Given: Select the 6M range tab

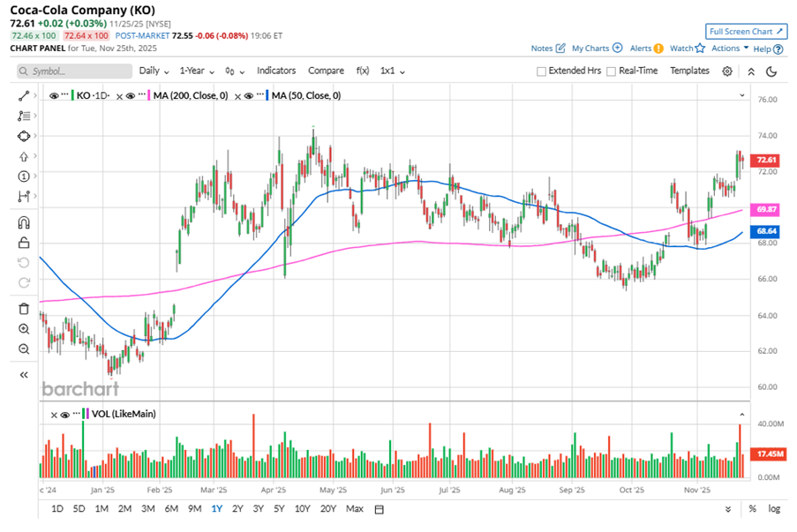Looking at the screenshot, I should point(171,509).
